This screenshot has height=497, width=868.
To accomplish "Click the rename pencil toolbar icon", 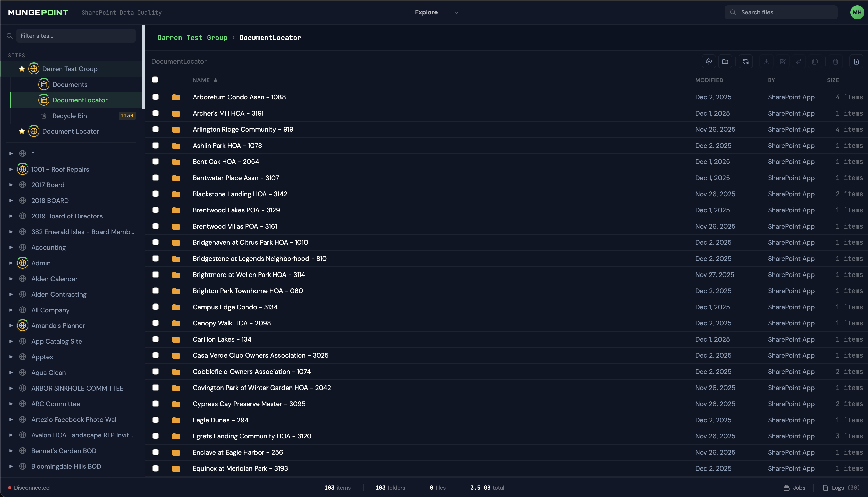I will coord(783,62).
